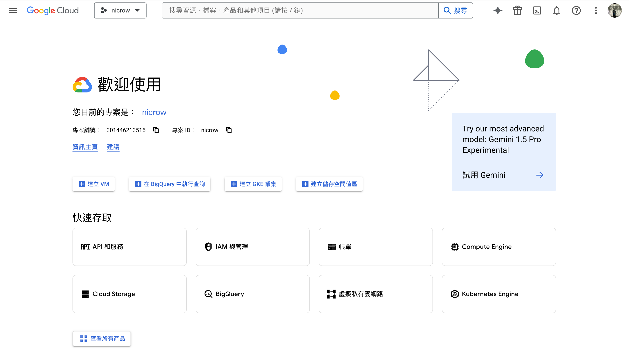
Task: Open the nicrow project selector dropdown
Action: click(120, 10)
